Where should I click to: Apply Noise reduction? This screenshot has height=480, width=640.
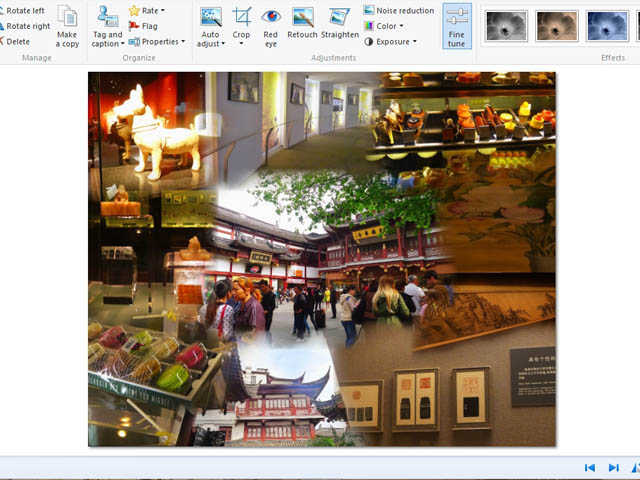399,11
